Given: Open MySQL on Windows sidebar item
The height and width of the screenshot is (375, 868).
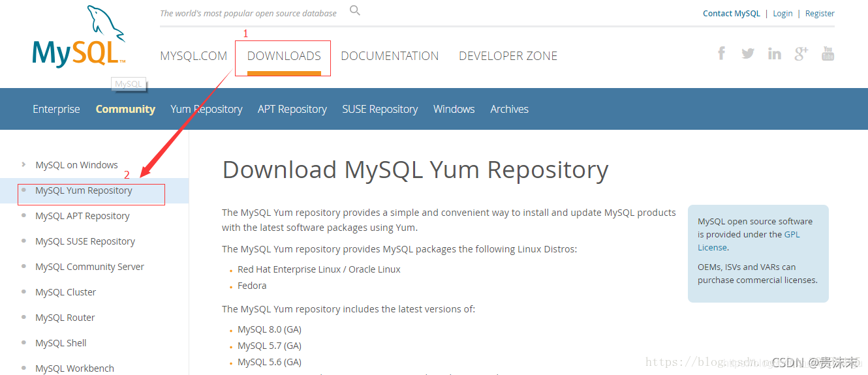Looking at the screenshot, I should [x=76, y=165].
